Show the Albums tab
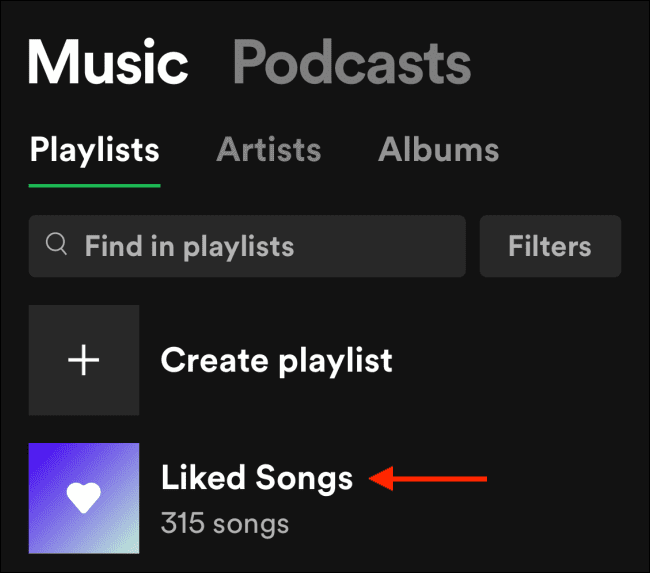The image size is (650, 573). [438, 150]
